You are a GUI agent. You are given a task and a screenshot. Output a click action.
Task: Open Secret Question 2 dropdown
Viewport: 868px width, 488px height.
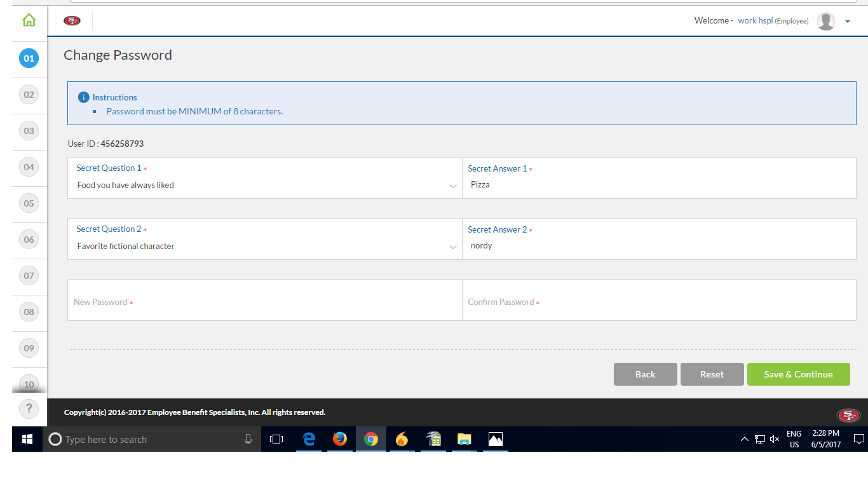[x=264, y=239]
